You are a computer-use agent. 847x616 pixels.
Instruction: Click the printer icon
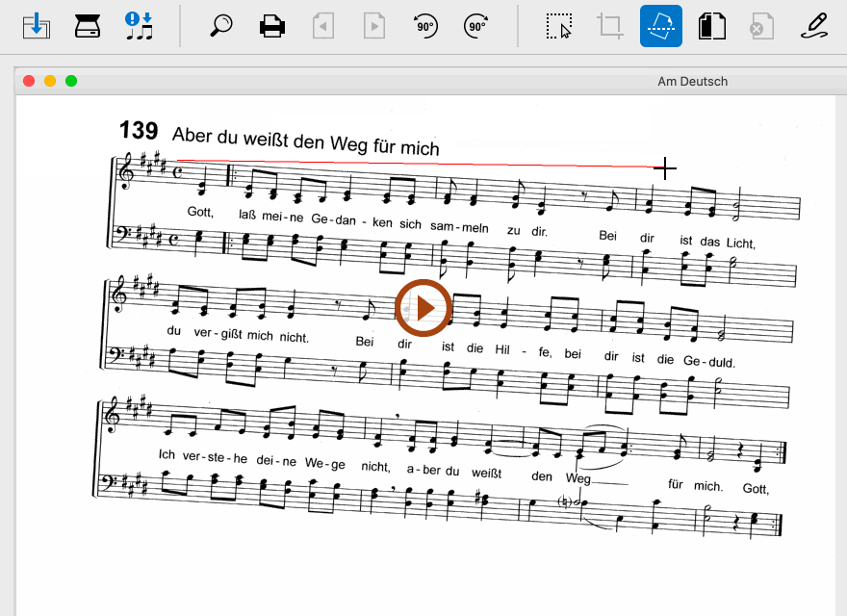tap(273, 26)
